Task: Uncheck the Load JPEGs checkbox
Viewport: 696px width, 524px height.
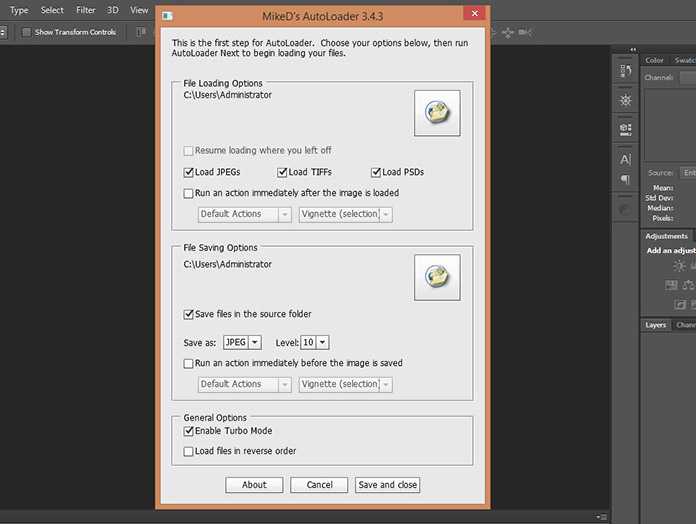Action: click(x=190, y=172)
